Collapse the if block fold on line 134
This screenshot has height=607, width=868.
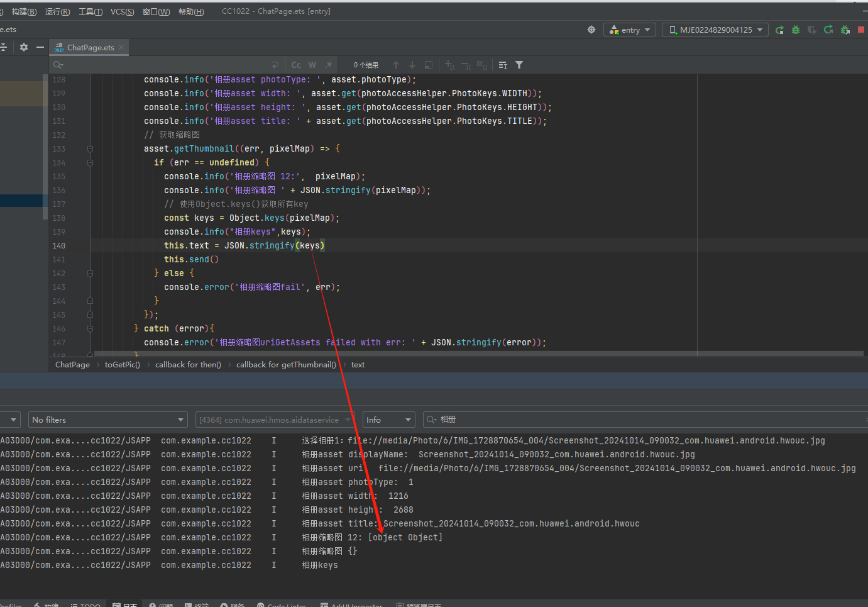pos(90,163)
